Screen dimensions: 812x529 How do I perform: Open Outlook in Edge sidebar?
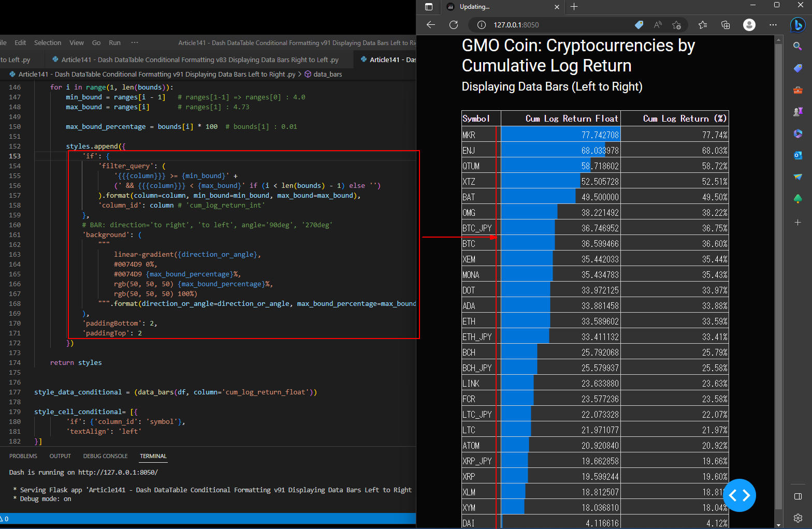click(x=798, y=155)
